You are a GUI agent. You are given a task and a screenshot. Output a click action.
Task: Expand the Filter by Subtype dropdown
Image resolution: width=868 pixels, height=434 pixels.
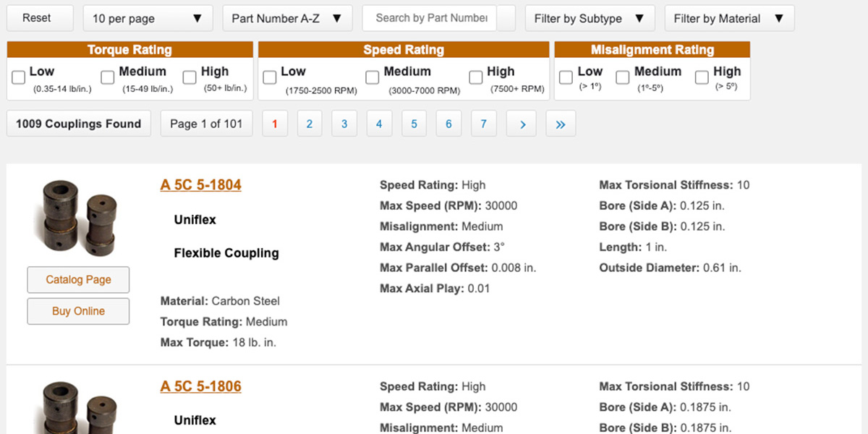(590, 18)
